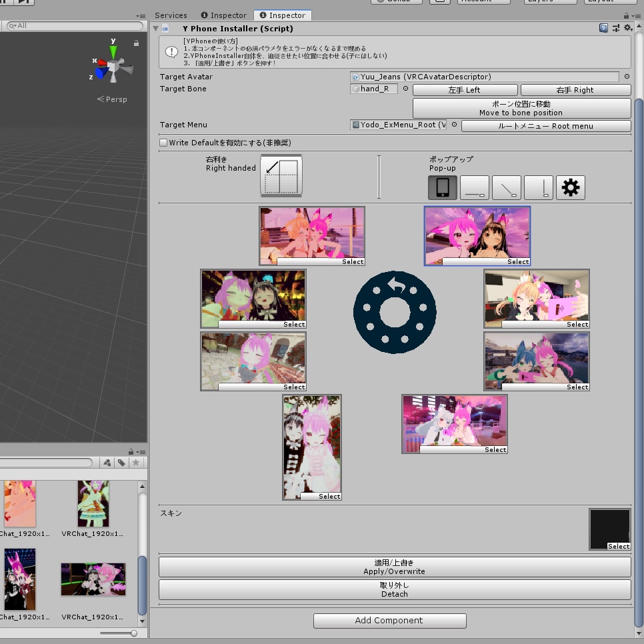Select the diagonal line pop-up mode icon

[x=507, y=188]
